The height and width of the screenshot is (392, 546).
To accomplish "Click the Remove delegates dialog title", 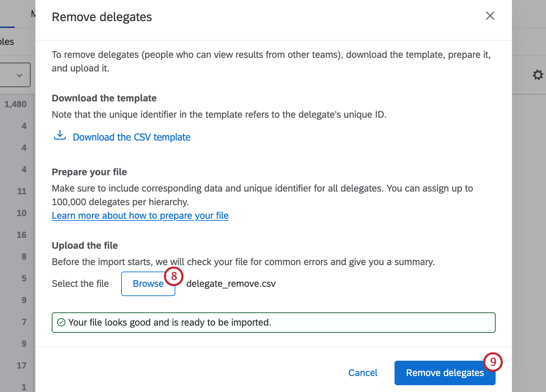I will [x=101, y=16].
